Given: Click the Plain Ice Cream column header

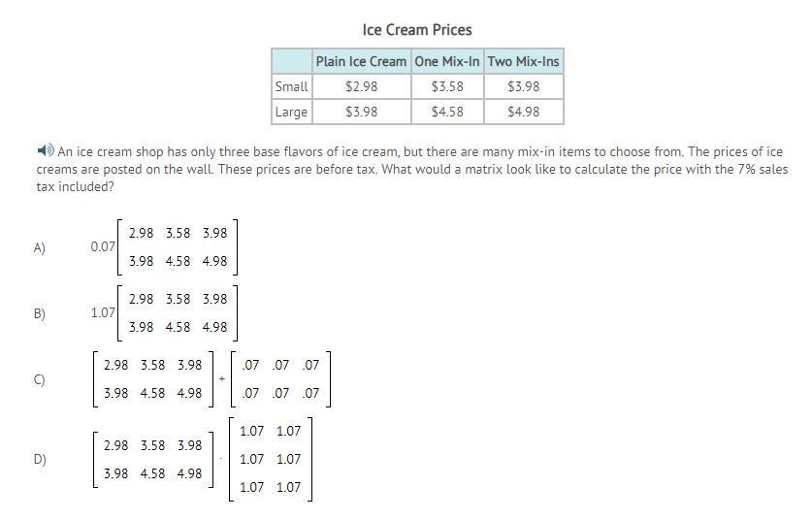Looking at the screenshot, I should [x=362, y=61].
